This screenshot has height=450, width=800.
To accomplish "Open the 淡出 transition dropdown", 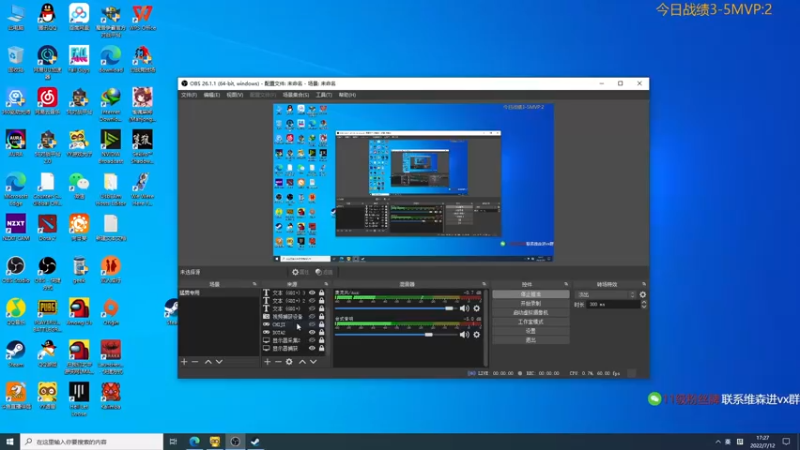I will pyautogui.click(x=606, y=295).
